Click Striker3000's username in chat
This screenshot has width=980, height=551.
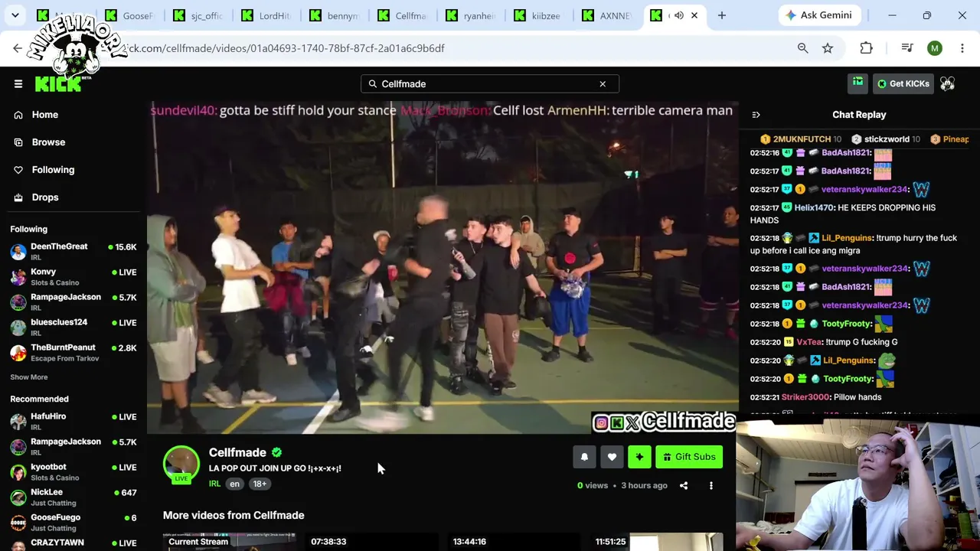pos(805,397)
